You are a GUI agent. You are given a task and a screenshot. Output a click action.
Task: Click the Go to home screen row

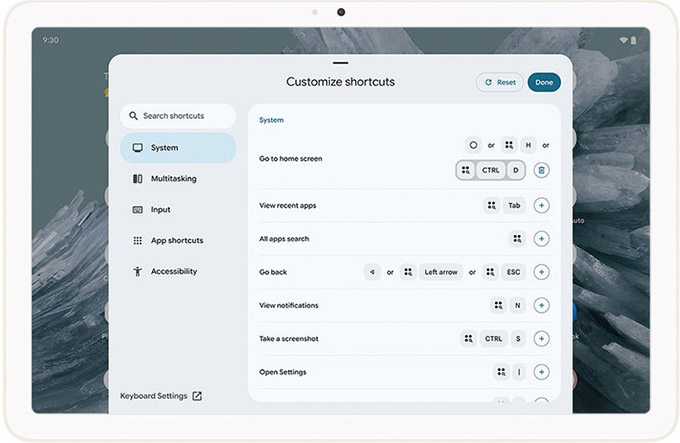pyautogui.click(x=291, y=158)
